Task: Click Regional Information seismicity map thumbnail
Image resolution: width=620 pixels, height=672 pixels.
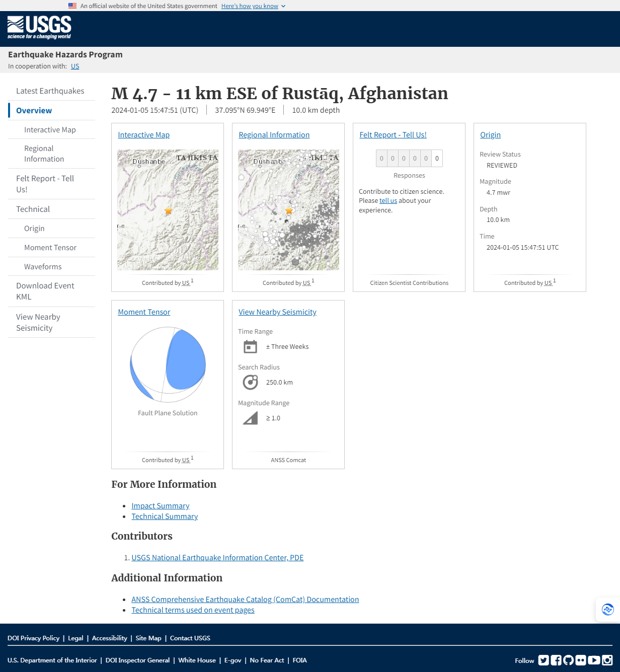Action: pos(288,210)
